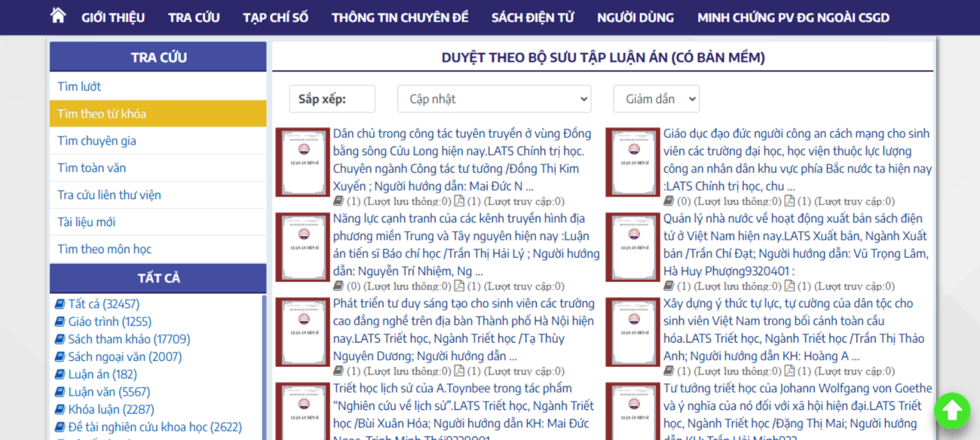Viewport: 980px width, 440px height.
Task: Click the Sắp xếp: label
Action: coord(332,99)
